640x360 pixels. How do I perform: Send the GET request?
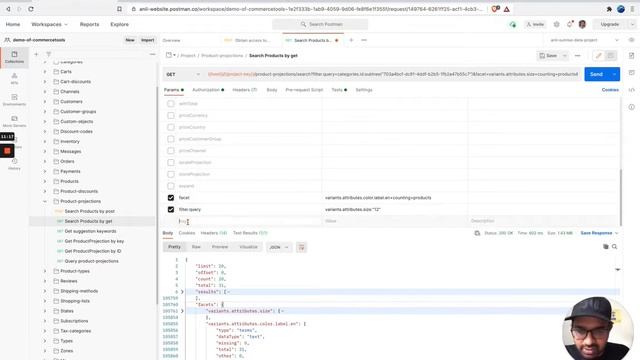[x=596, y=74]
